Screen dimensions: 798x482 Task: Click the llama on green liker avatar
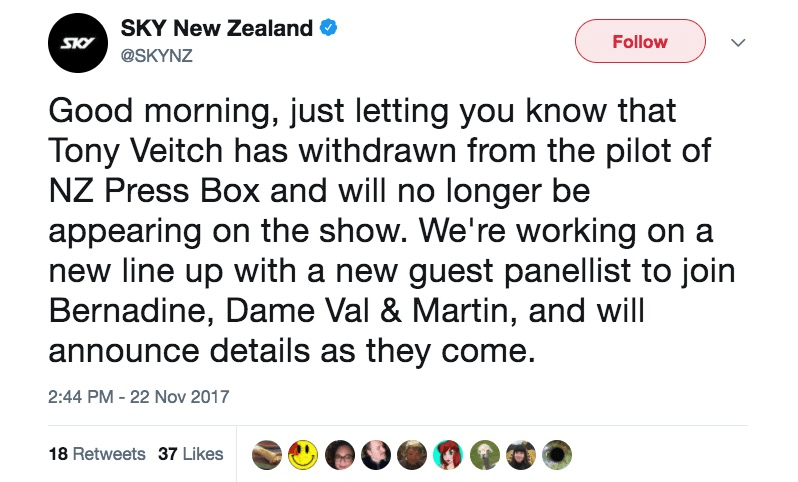pos(485,454)
